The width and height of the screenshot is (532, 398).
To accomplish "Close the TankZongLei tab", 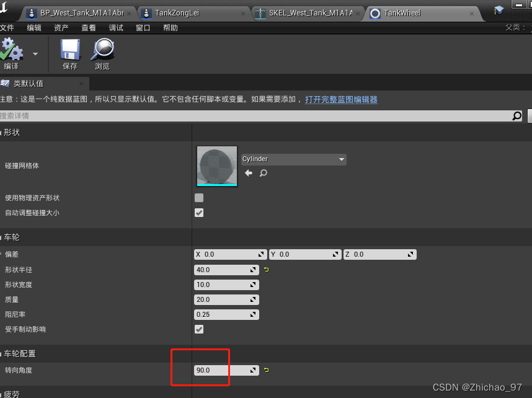I will pyautogui.click(x=243, y=14).
